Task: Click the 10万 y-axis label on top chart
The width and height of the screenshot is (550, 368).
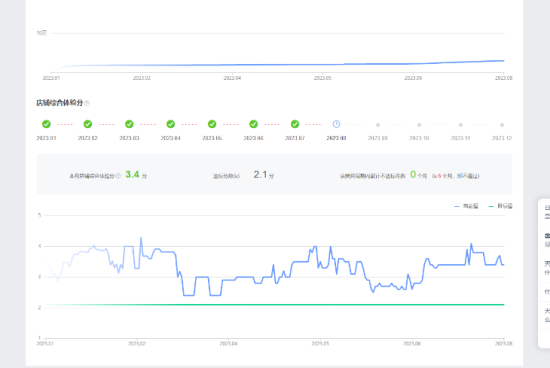Action: [x=42, y=33]
